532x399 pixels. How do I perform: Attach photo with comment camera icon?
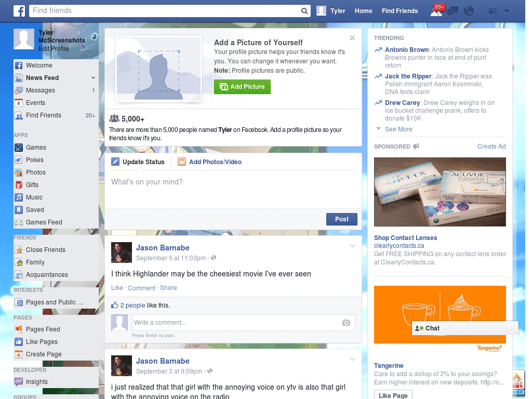pyautogui.click(x=346, y=323)
